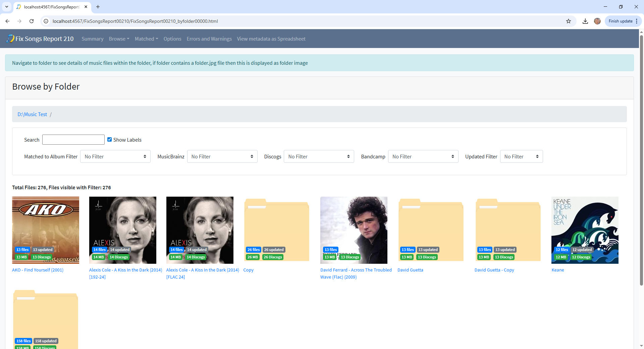Expand the Matched to Album Filter dropdown

[115, 156]
